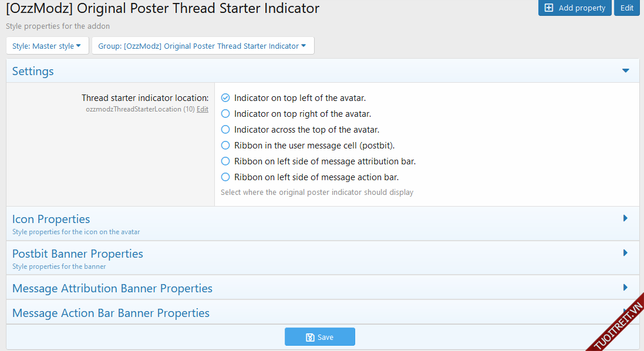
Task: Click the Settings section heading
Action: tap(33, 71)
